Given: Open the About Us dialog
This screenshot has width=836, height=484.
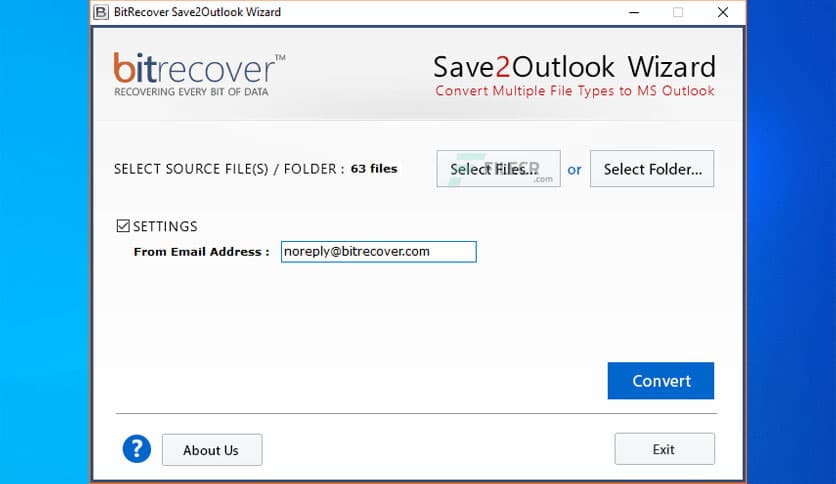Looking at the screenshot, I should pyautogui.click(x=212, y=450).
